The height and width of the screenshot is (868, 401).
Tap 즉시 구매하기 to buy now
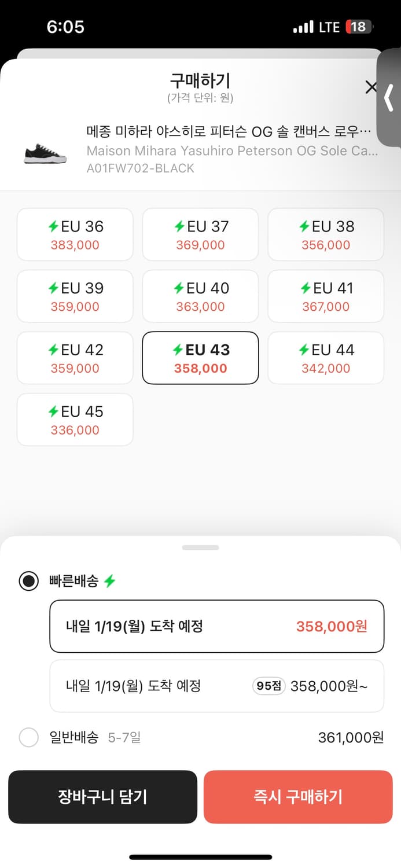click(x=298, y=797)
